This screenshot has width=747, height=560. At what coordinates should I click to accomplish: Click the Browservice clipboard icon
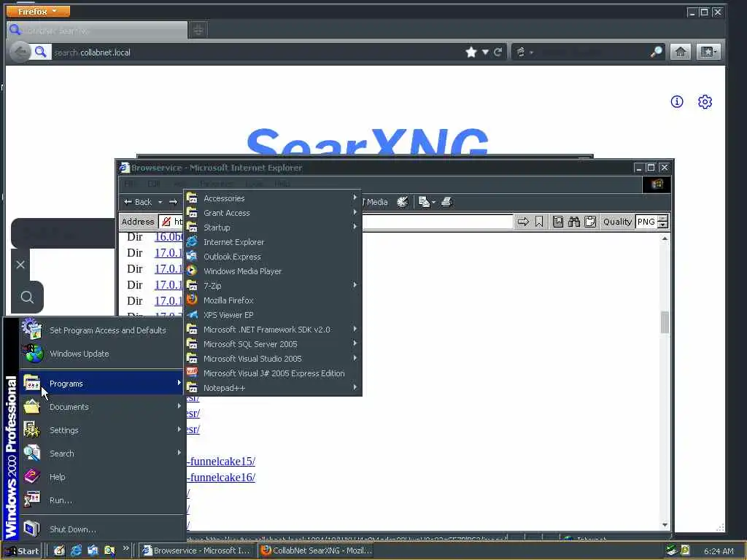(590, 222)
